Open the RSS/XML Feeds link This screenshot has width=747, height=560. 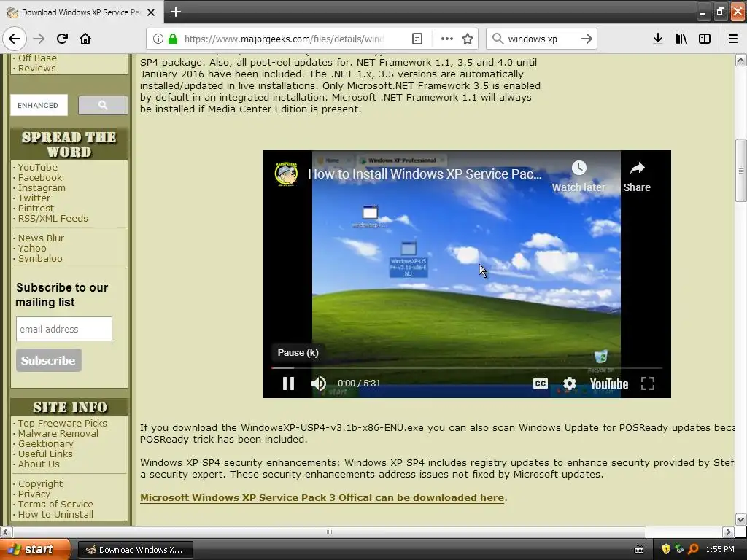(53, 218)
